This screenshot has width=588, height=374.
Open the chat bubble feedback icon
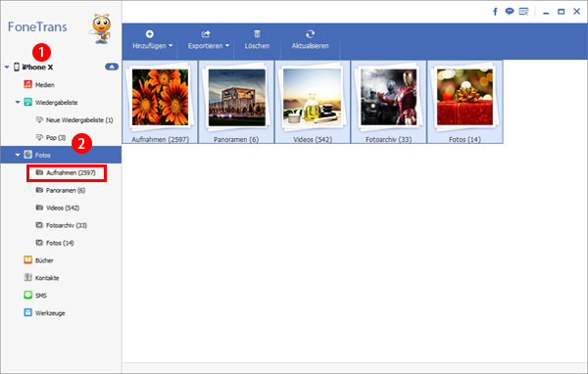click(x=510, y=12)
